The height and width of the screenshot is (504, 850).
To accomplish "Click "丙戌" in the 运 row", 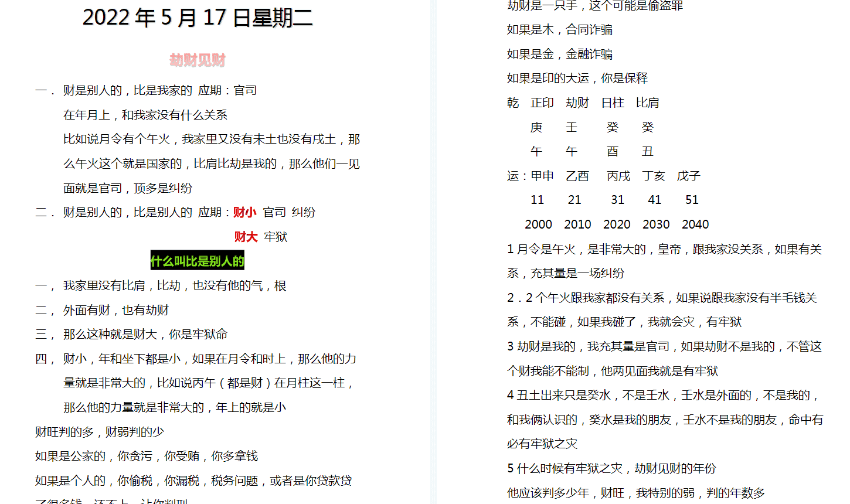I will coord(618,176).
